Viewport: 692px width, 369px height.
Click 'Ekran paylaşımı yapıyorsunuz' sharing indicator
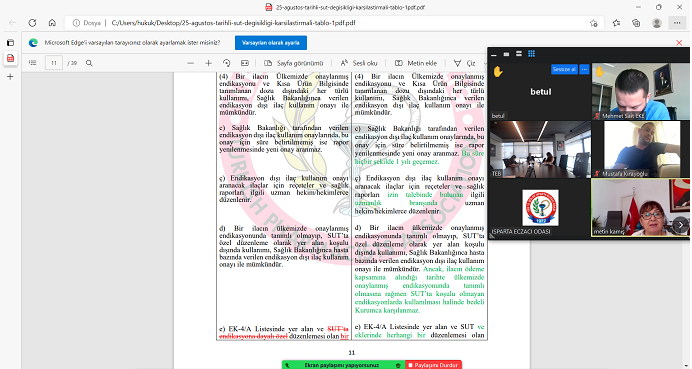(343, 365)
